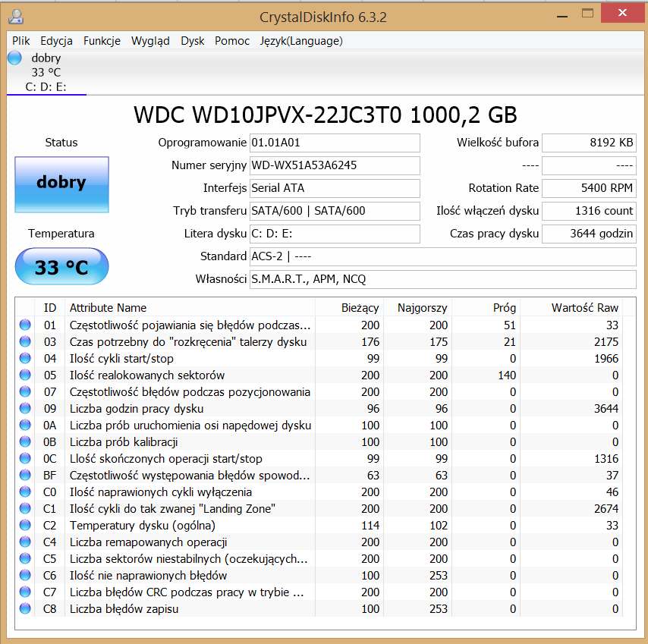This screenshot has height=644, width=648.
Task: Open the Dysk menu
Action: [x=193, y=41]
